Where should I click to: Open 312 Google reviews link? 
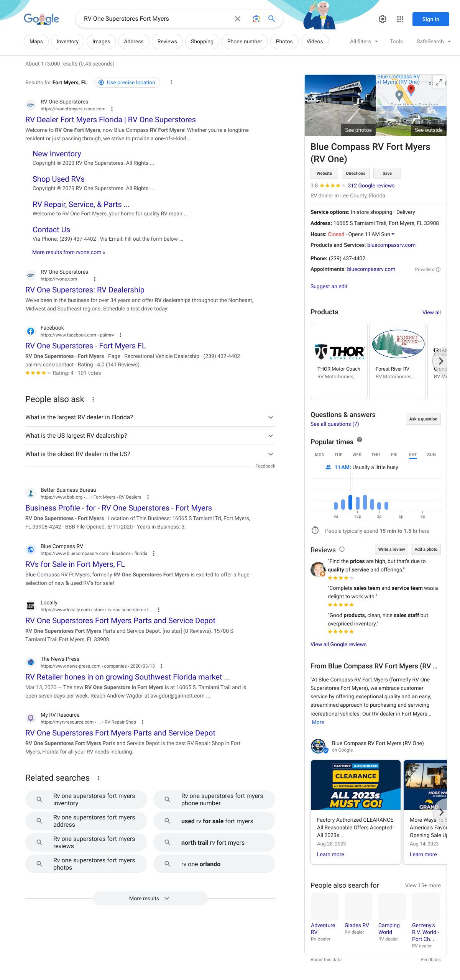371,185
